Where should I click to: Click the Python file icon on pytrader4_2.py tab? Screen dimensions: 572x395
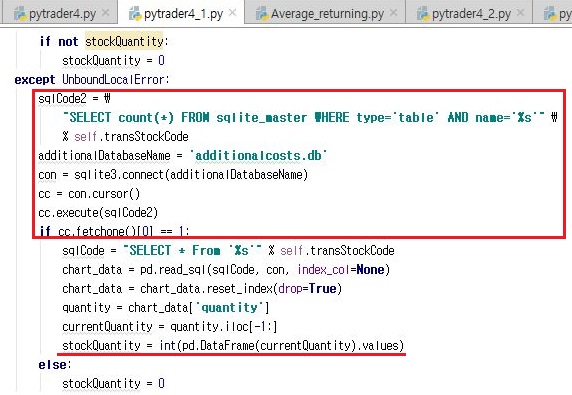[423, 14]
